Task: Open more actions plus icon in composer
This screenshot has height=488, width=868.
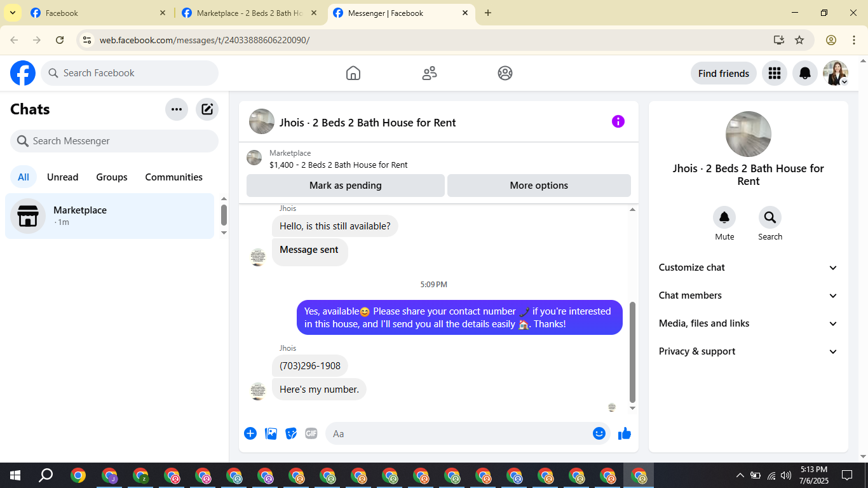Action: [x=250, y=433]
